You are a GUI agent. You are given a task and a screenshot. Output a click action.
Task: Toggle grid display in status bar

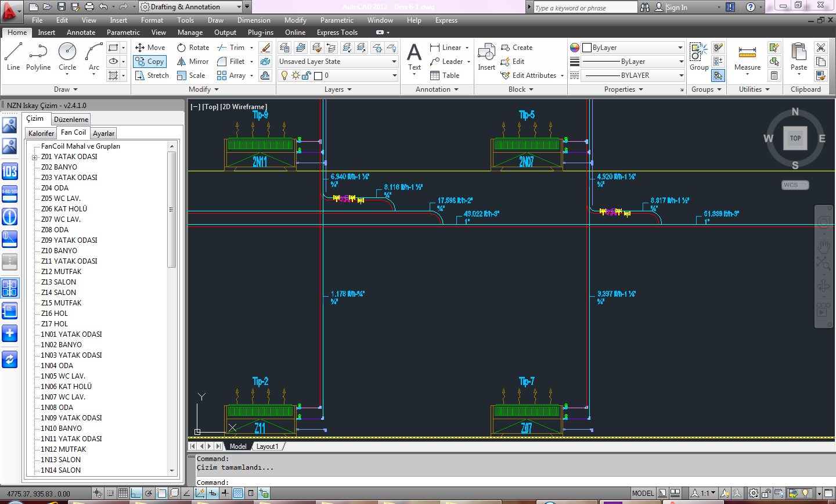coord(123,494)
